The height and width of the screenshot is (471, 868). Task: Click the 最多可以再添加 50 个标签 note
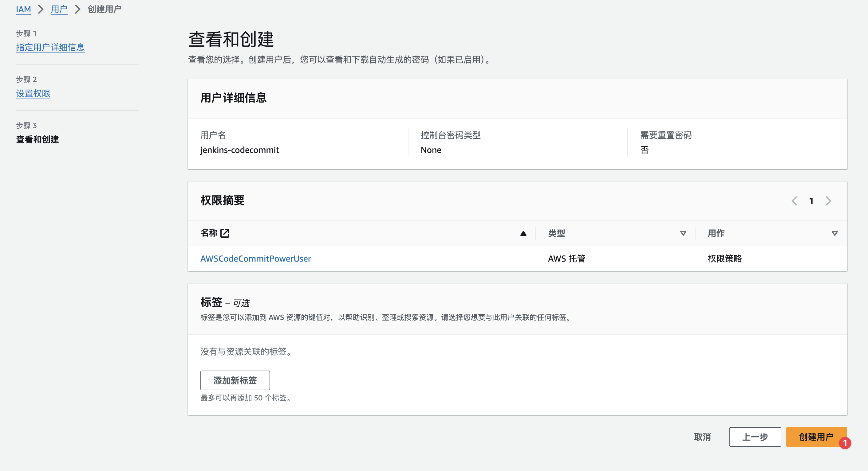246,398
